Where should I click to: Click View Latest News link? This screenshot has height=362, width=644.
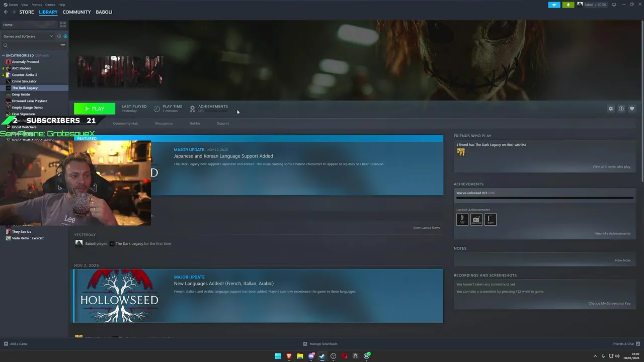click(x=427, y=228)
